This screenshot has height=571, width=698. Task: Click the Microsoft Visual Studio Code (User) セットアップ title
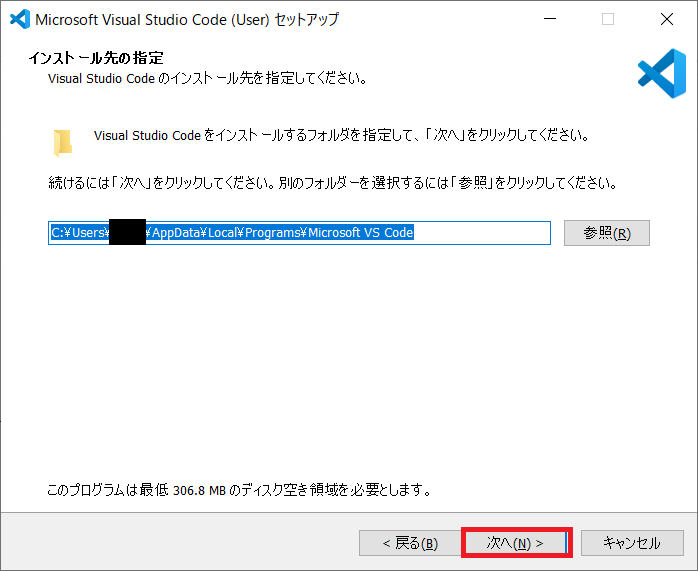(x=187, y=20)
